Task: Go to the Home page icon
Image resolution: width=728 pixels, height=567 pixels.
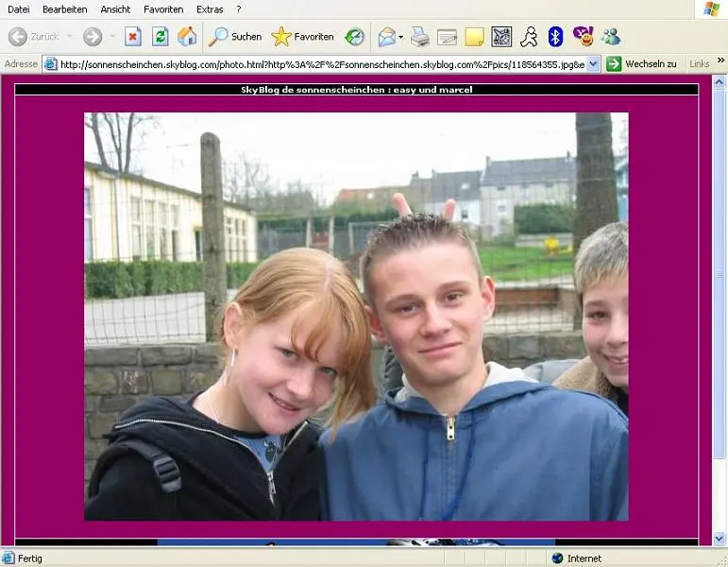Action: 187,36
